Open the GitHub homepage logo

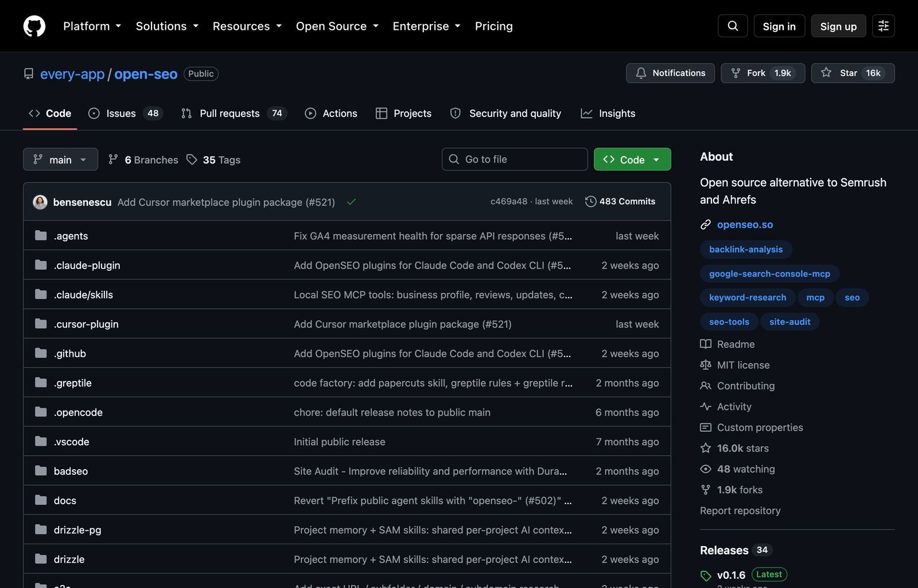[34, 26]
